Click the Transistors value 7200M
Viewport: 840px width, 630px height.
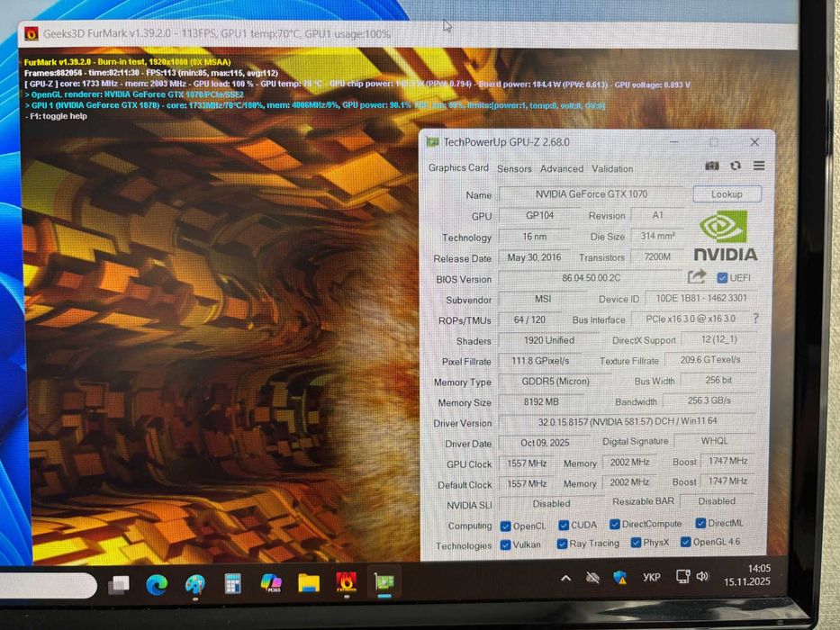point(657,257)
